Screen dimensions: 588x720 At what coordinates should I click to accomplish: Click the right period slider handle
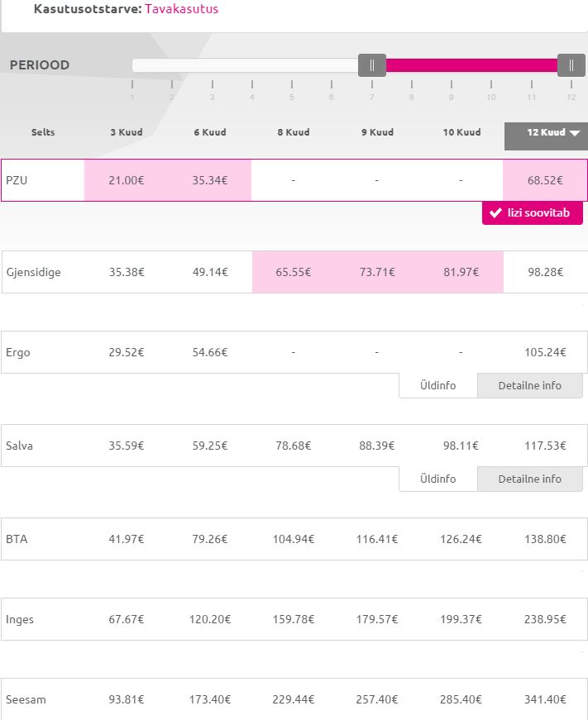point(571,65)
